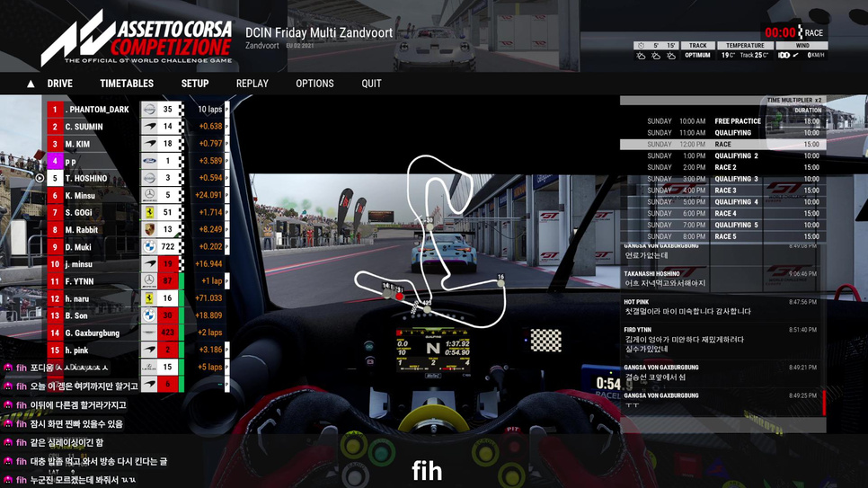Click the spectate marker beside T. HOSHINO
Image resolution: width=868 pixels, height=488 pixels.
coord(40,179)
